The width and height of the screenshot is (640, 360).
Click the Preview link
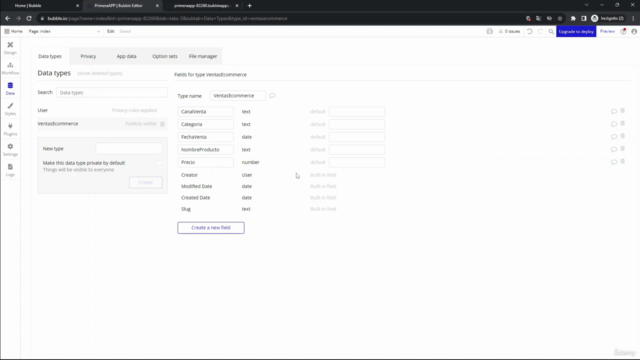coord(607,31)
